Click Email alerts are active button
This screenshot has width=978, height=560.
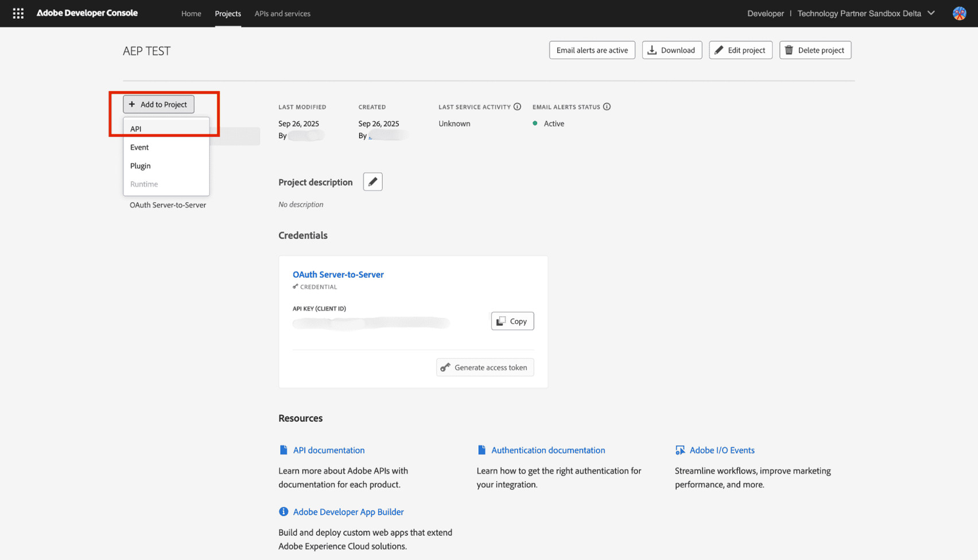[x=592, y=50]
